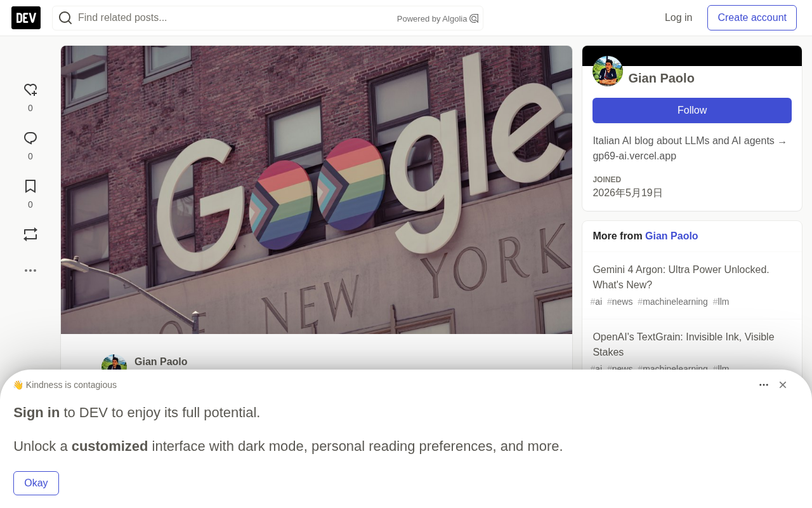Click the Log in link
Screen dimensions: 812x508
[678, 18]
